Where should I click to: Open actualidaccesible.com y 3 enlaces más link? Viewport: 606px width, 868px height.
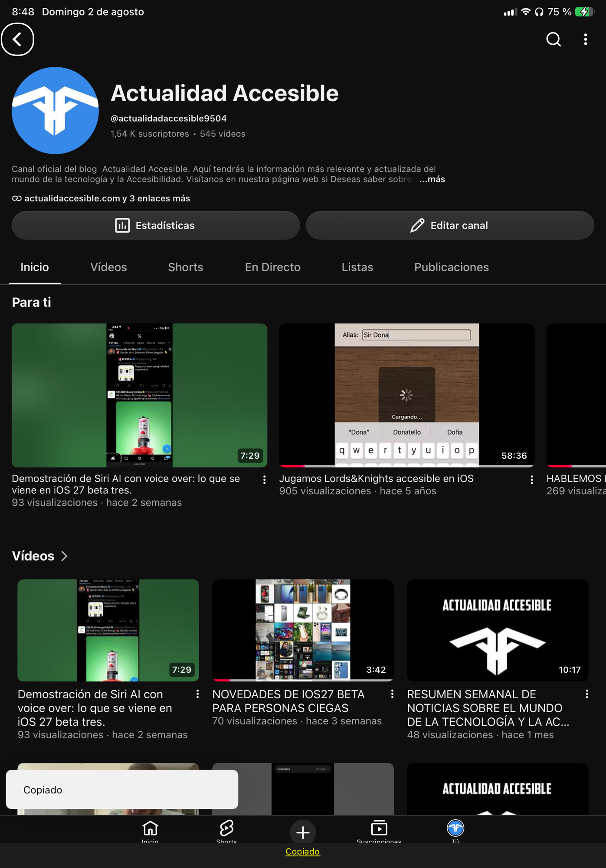[101, 198]
